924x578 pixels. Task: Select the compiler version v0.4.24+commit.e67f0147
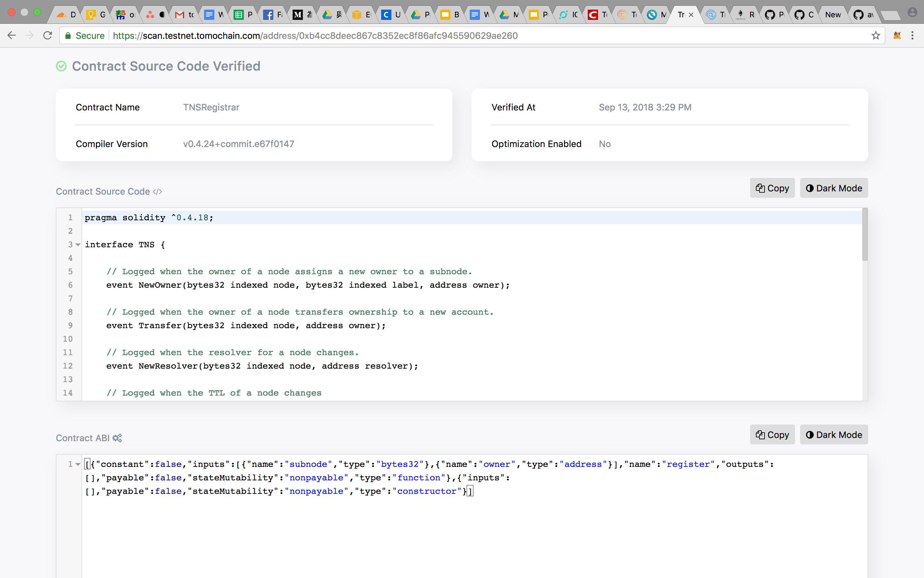pos(239,144)
